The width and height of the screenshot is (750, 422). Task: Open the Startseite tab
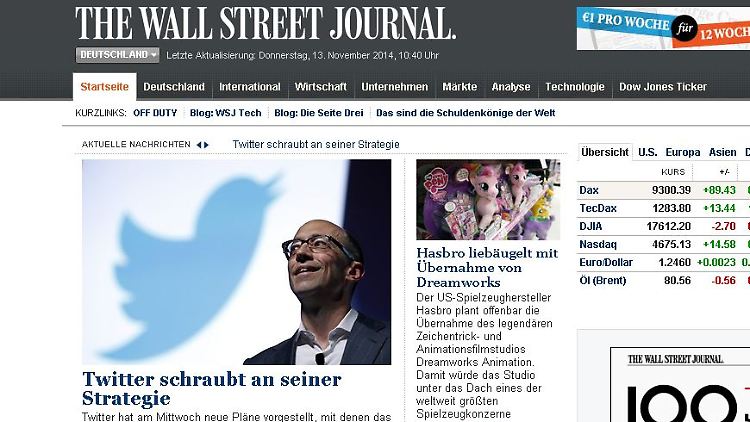coord(104,87)
